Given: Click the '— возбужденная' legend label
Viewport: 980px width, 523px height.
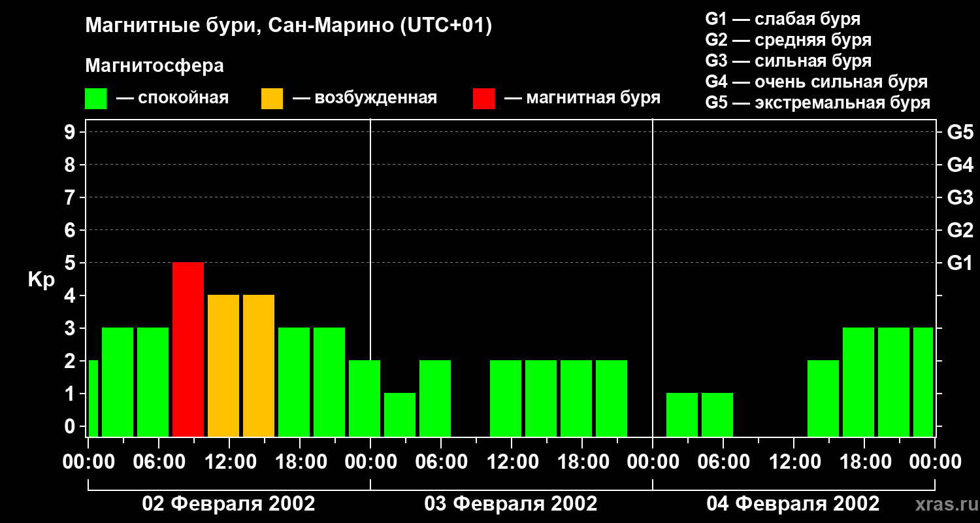Looking at the screenshot, I should pos(365,98).
